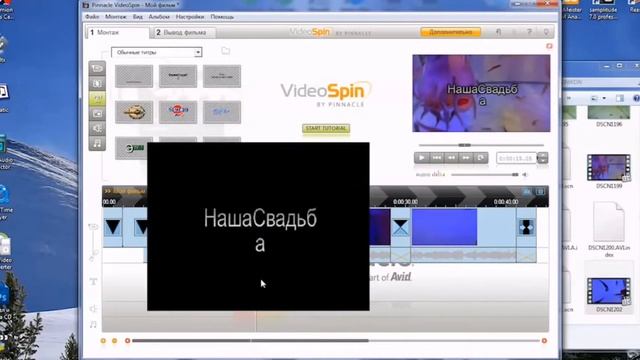Click the timeline view icon at ruler right

click(527, 191)
